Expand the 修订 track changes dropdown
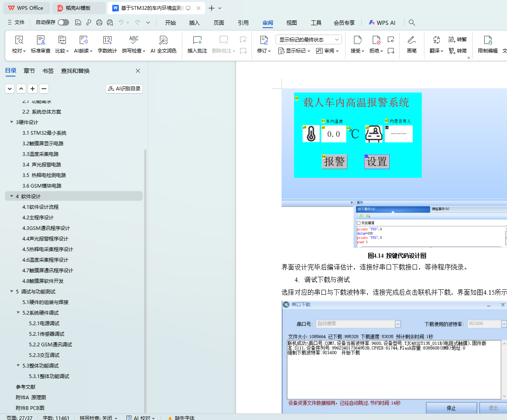507x420 pixels. pyautogui.click(x=264, y=51)
